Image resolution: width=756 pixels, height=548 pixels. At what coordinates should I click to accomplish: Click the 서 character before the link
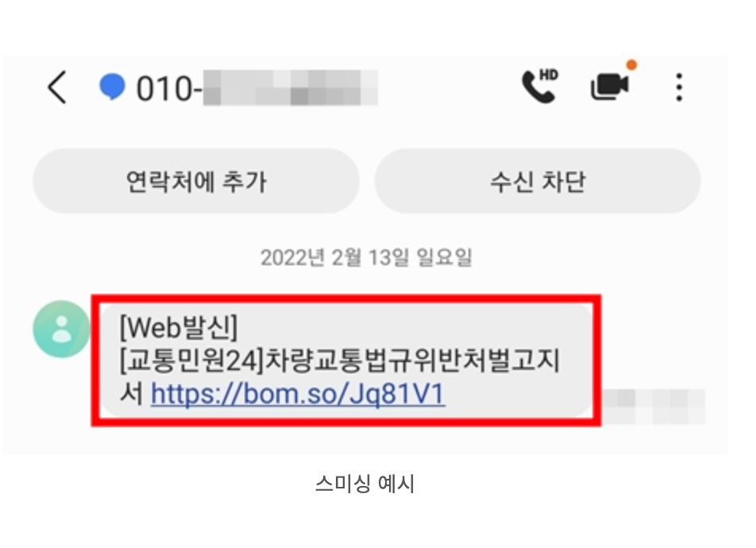(x=131, y=394)
